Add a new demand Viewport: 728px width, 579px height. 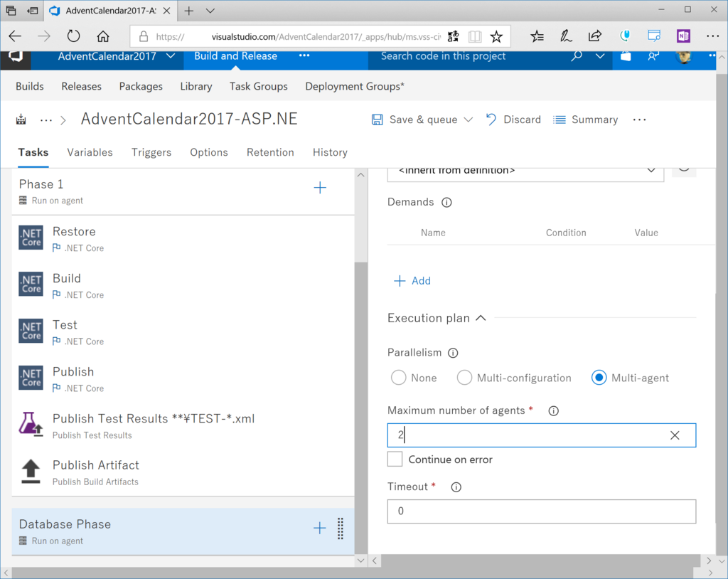tap(412, 281)
